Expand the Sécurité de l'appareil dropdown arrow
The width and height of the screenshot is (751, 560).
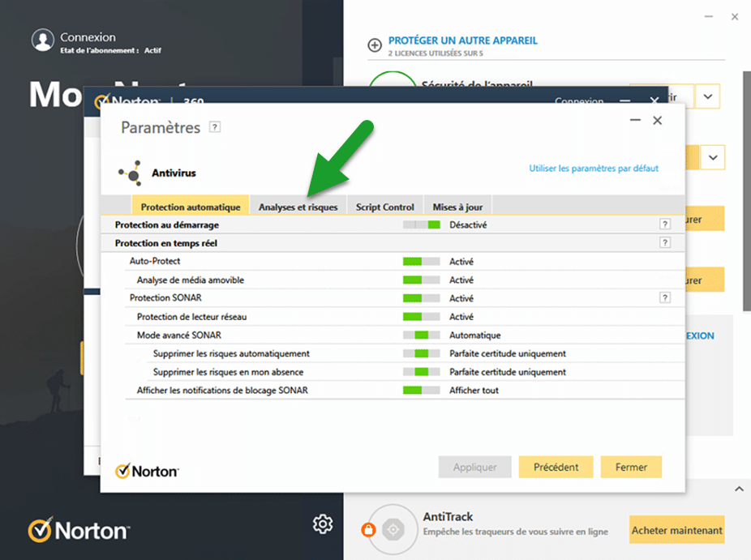pyautogui.click(x=707, y=96)
